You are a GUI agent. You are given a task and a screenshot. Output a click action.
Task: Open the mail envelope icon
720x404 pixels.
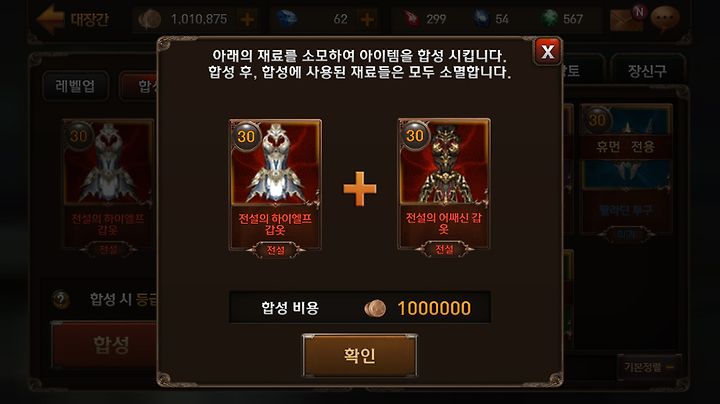click(x=626, y=19)
